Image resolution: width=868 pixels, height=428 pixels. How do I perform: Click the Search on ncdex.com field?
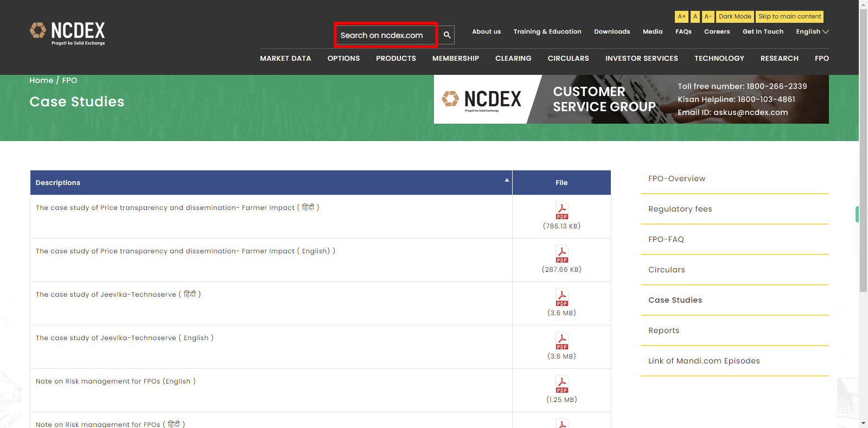tap(386, 35)
